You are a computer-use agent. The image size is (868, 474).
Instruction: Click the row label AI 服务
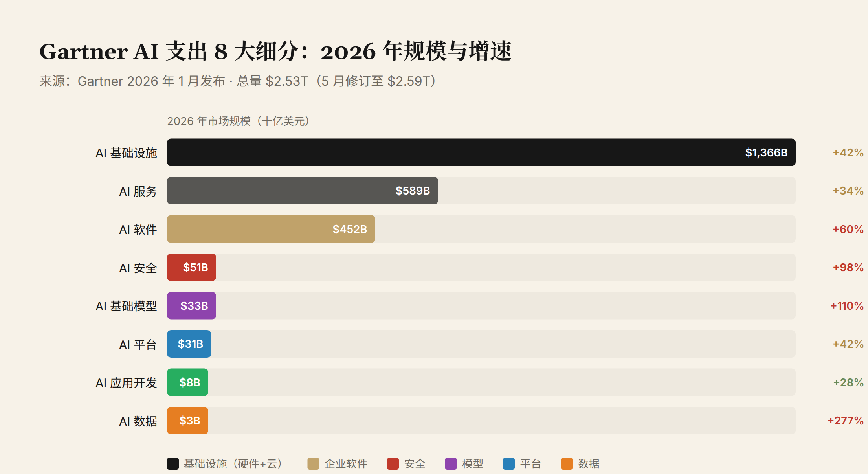[138, 191]
